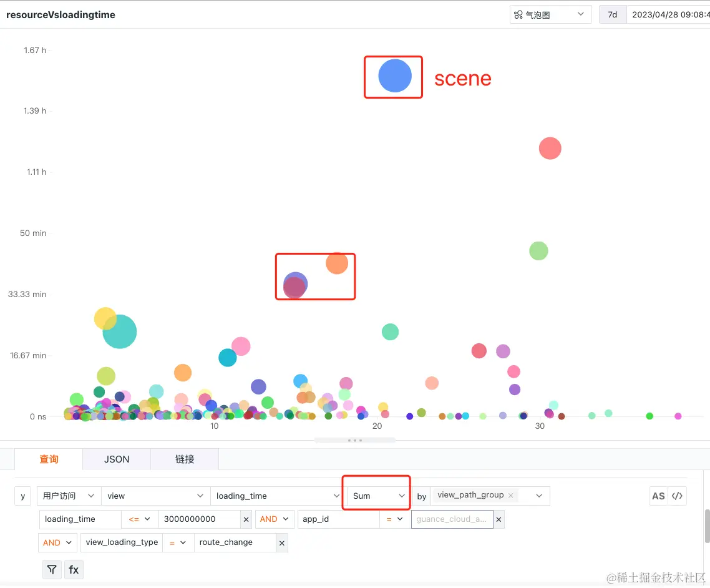Change the <= operator dropdown
Image resolution: width=710 pixels, height=588 pixels.
140,519
